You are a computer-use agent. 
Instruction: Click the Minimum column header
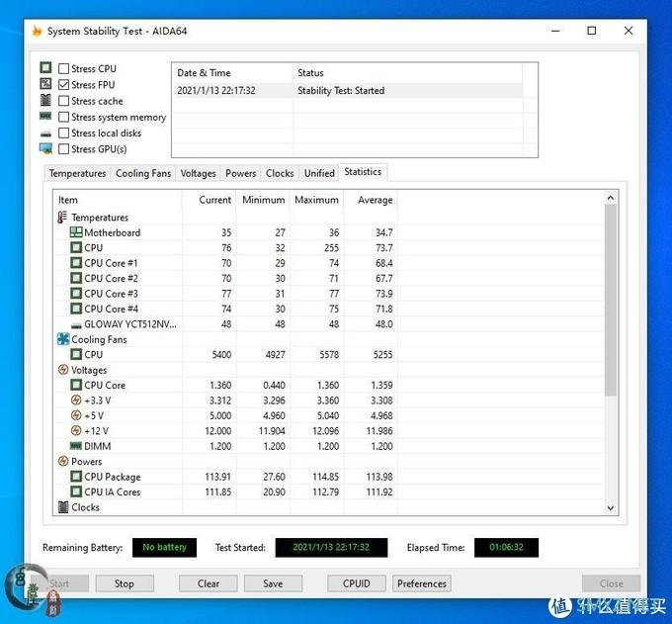pos(263,200)
